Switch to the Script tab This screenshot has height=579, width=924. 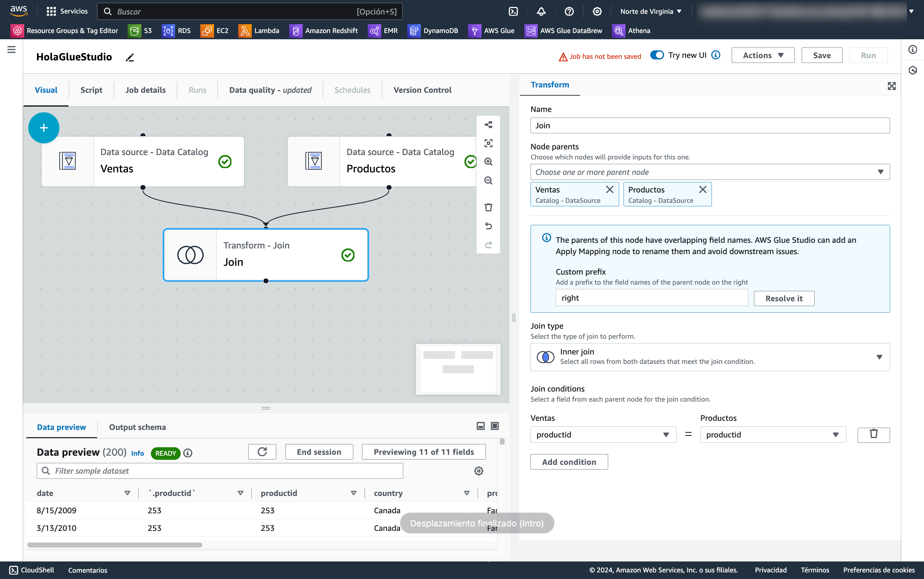click(91, 90)
